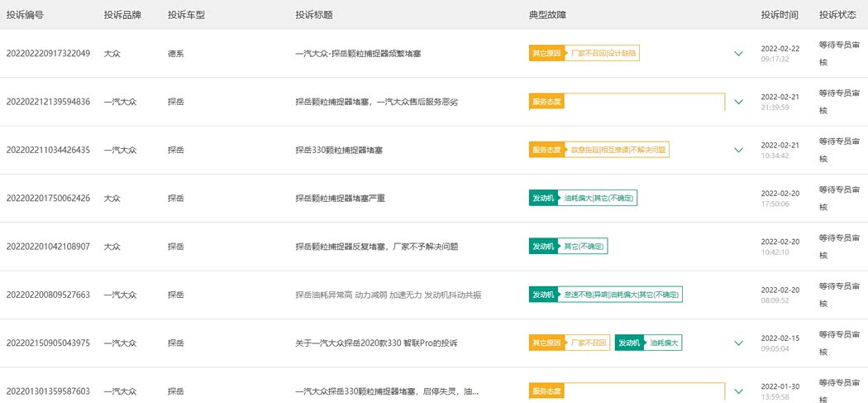Expand the chevron on complaint 202202212139594836
The height and width of the screenshot is (403, 868).
tap(738, 102)
